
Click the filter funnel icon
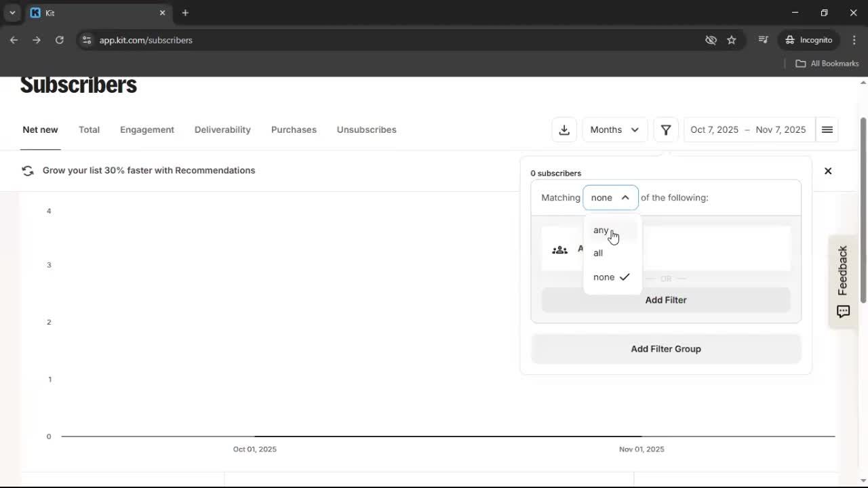point(666,130)
